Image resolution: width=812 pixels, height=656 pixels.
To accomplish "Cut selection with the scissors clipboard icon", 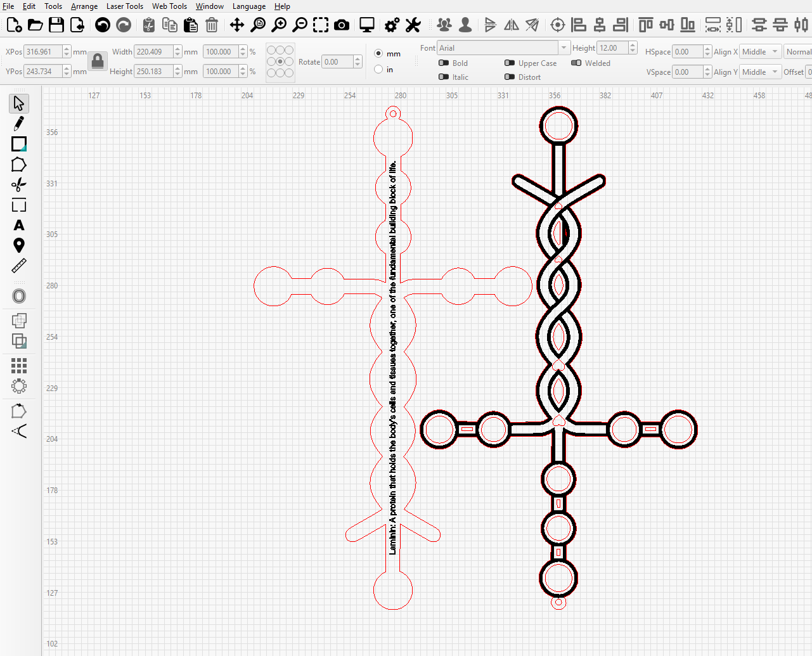I will [149, 25].
